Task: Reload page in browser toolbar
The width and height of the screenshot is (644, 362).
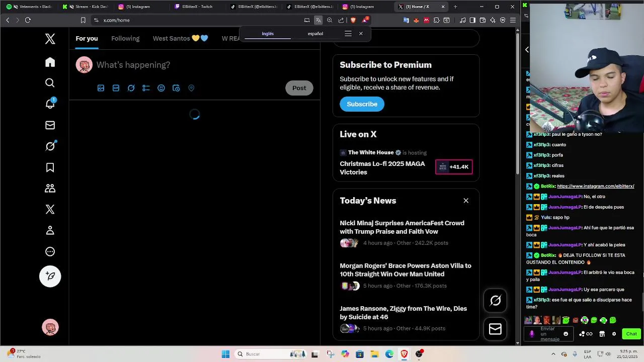Action: point(28,20)
